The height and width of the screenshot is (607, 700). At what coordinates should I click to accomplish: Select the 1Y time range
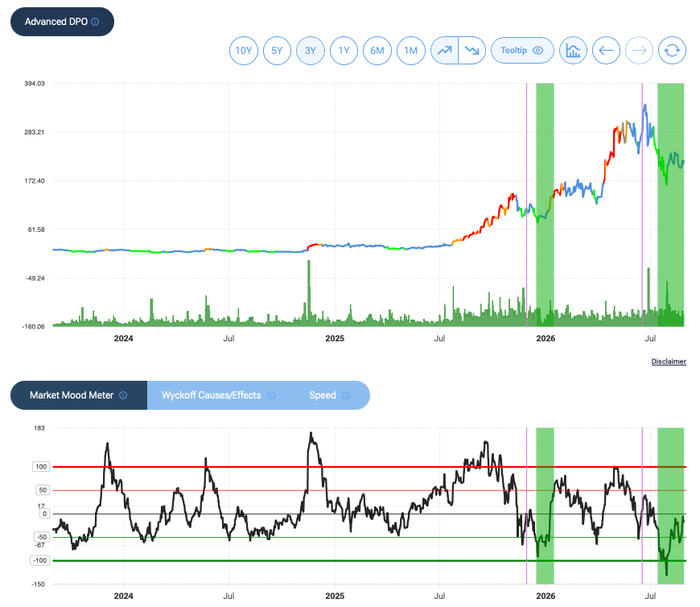click(344, 51)
